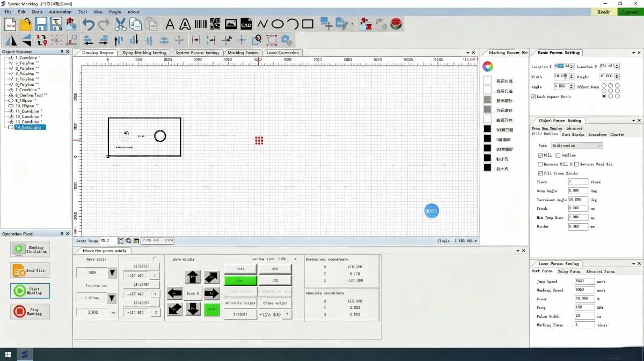Image resolution: width=644 pixels, height=361 pixels.
Task: Save the file with floppy disk icon
Action: pos(41,24)
